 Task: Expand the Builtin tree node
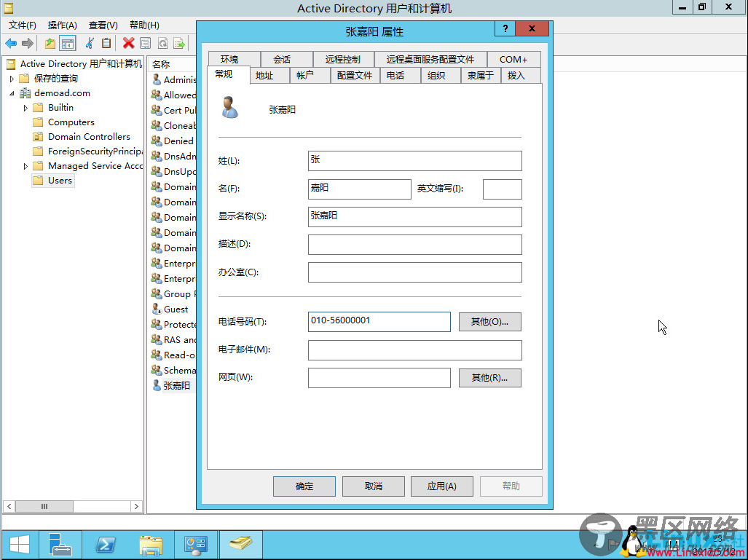pos(25,109)
